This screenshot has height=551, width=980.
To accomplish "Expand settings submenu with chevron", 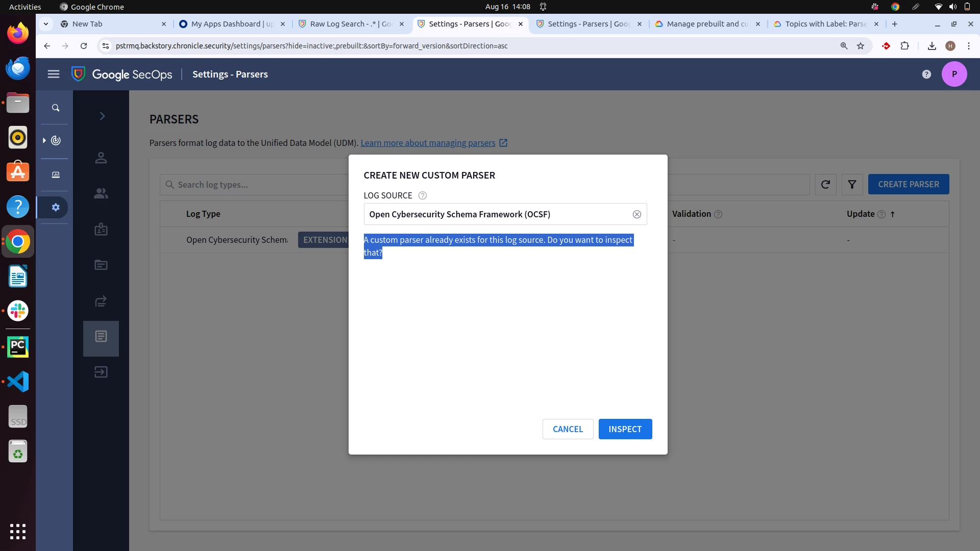I will point(102,116).
